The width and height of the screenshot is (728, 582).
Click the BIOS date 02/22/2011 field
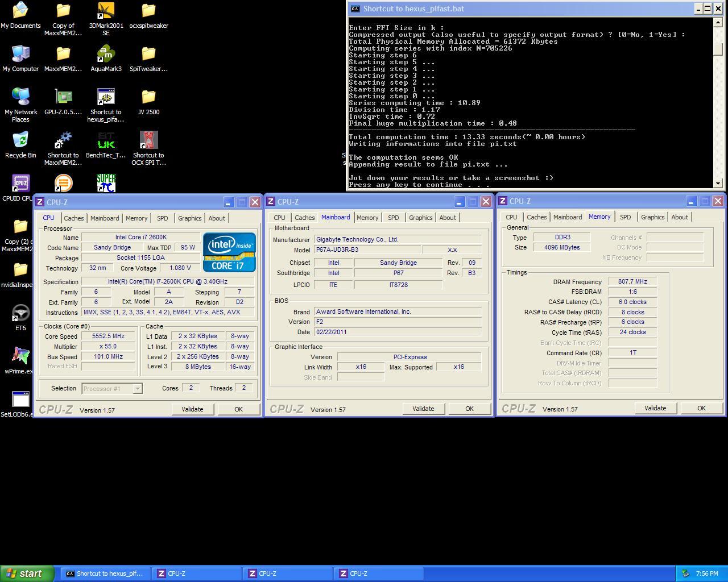[x=398, y=332]
